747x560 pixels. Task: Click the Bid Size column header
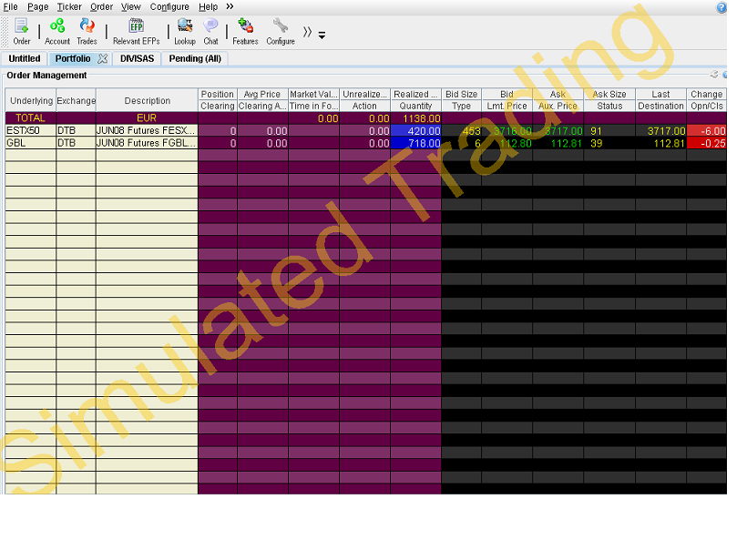[461, 95]
